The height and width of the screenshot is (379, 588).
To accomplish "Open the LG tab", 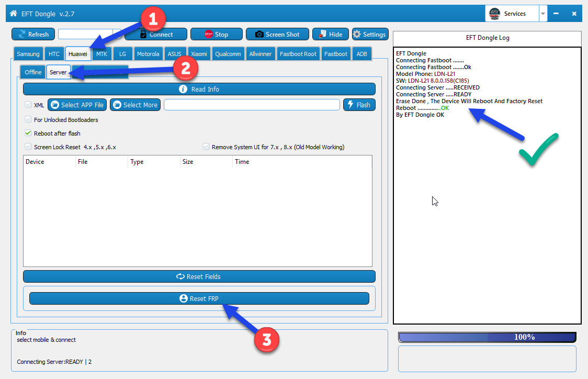I will (x=122, y=54).
